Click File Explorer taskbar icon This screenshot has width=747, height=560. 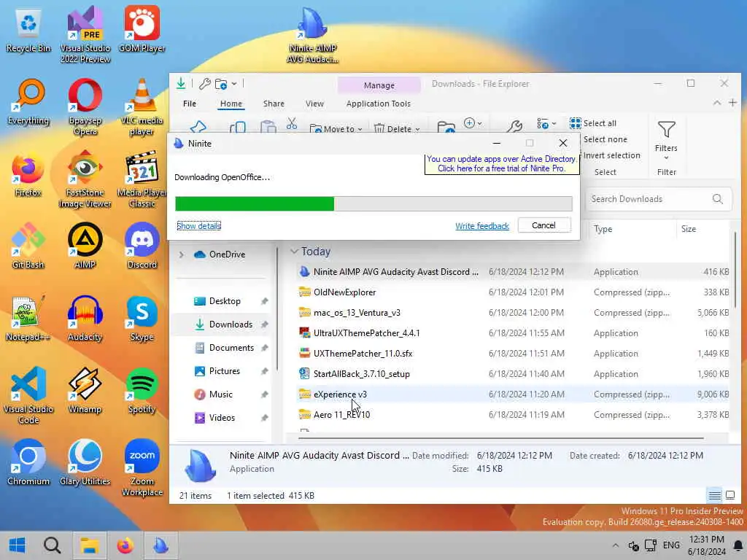89,545
